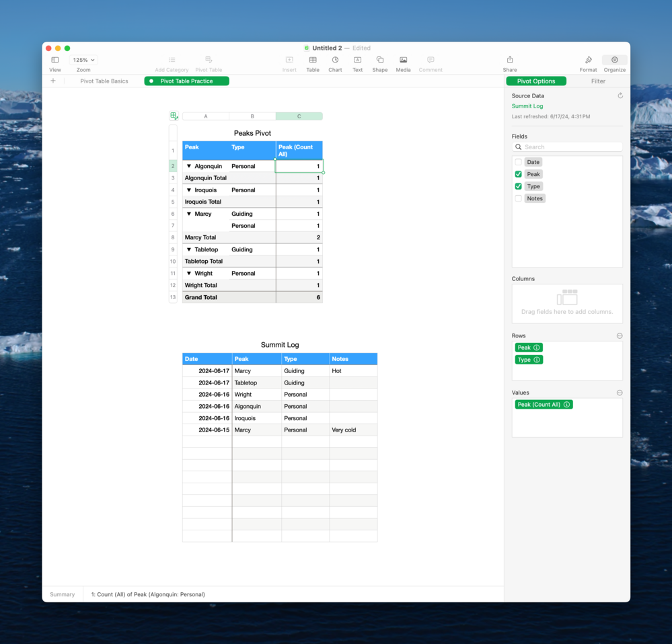Toggle the Organize inspector

coord(615,60)
